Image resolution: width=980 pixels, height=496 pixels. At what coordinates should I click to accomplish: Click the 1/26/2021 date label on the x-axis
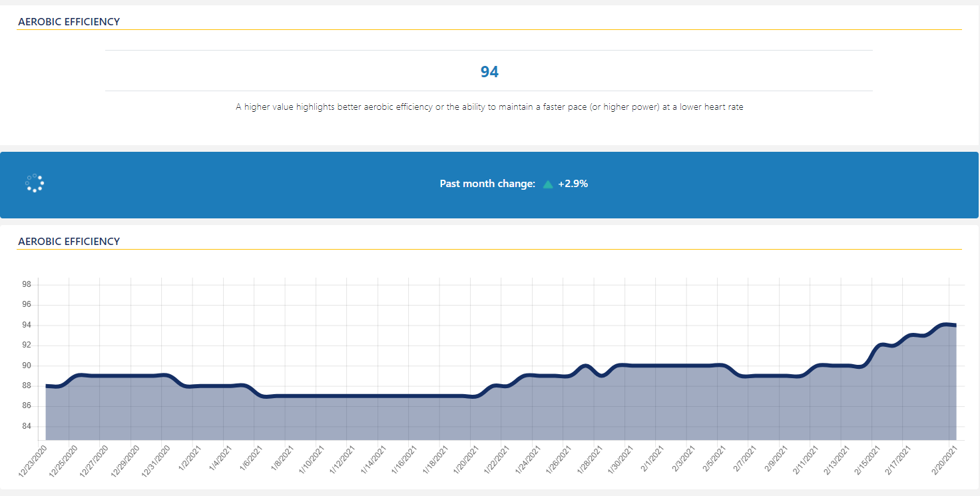coord(559,459)
